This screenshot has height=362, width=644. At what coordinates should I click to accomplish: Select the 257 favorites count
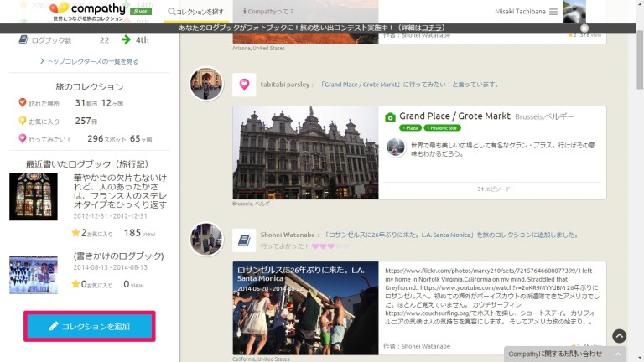point(86,121)
